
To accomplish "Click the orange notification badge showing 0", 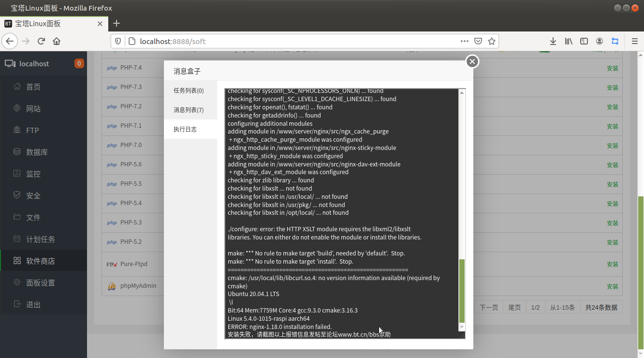I will pos(79,63).
